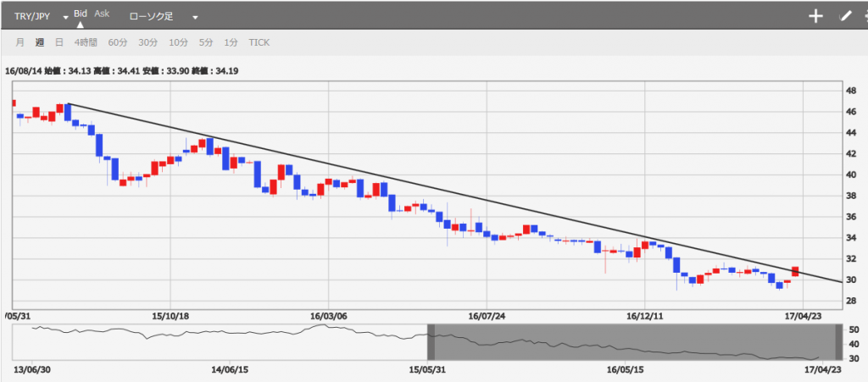This screenshot has height=382, width=868.
Task: Click the 16/05/15 label in navigator
Action: tap(626, 369)
